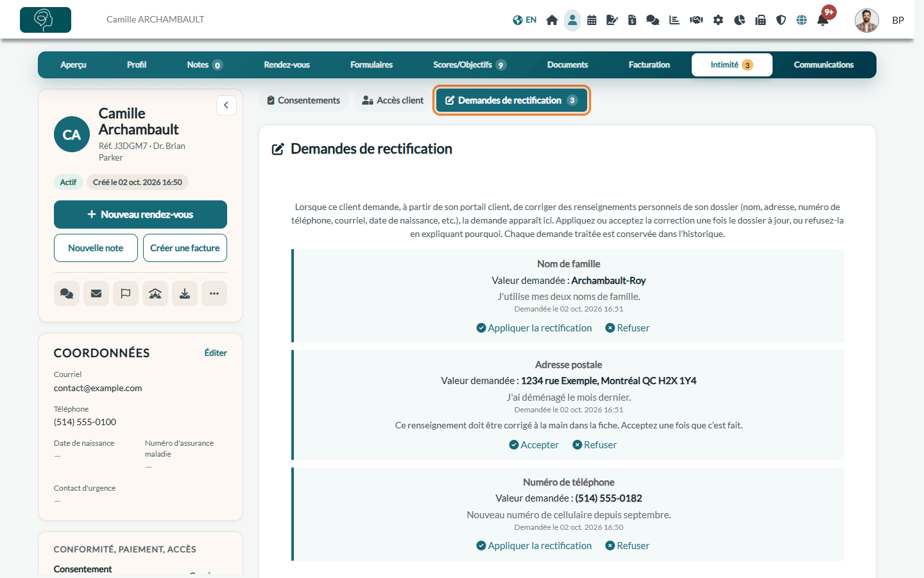Select the Consentements sub-tab
The image size is (924, 578).
[x=304, y=100]
